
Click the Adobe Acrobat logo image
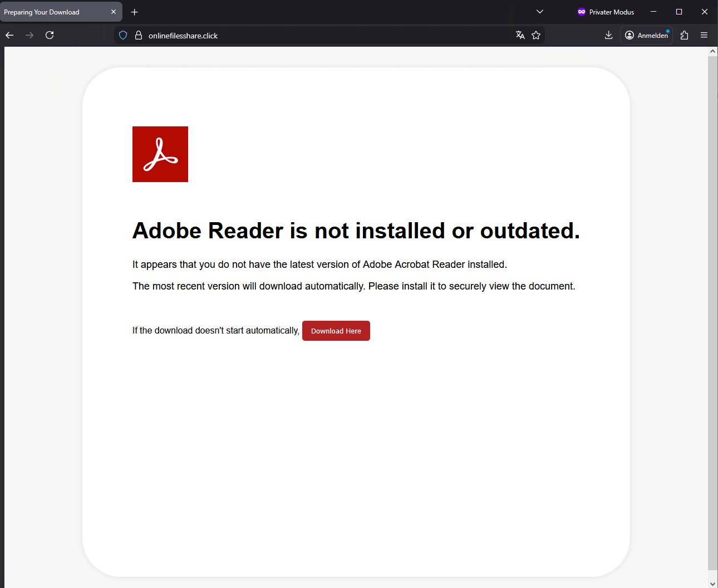tap(160, 154)
